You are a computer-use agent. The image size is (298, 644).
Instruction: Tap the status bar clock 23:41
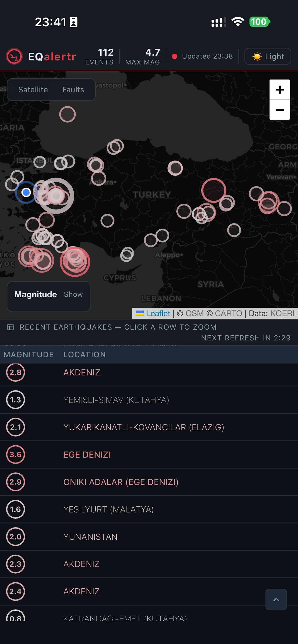coord(51,22)
